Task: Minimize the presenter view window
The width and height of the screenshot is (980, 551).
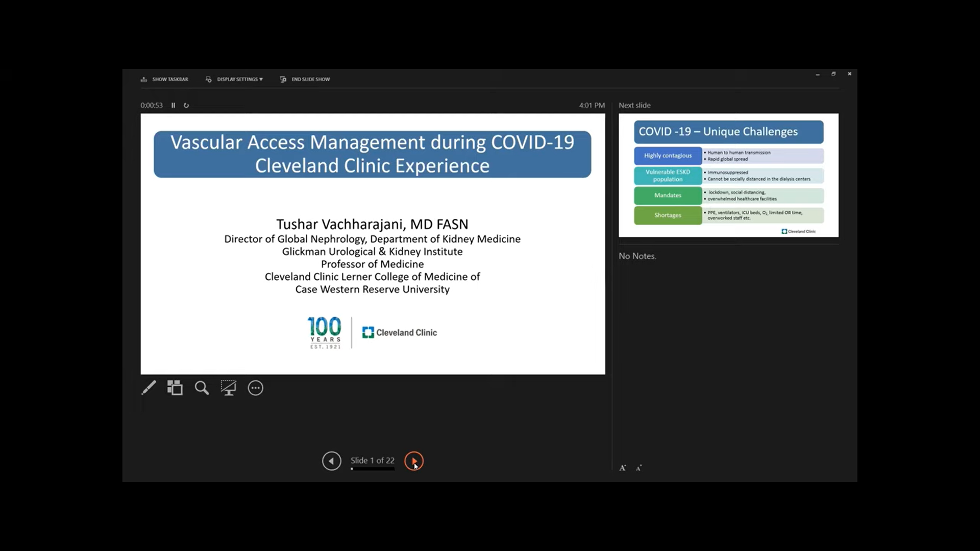Action: (818, 74)
